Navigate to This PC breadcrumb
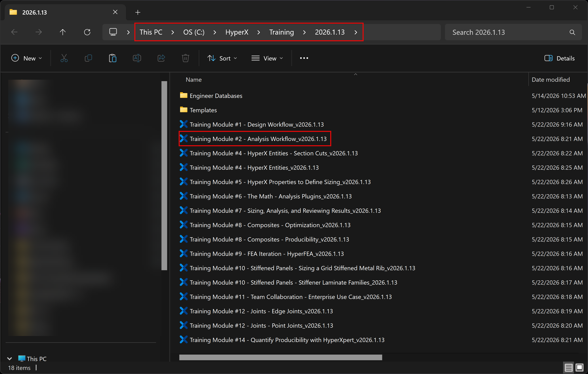Image resolution: width=588 pixels, height=374 pixels. coord(151,32)
